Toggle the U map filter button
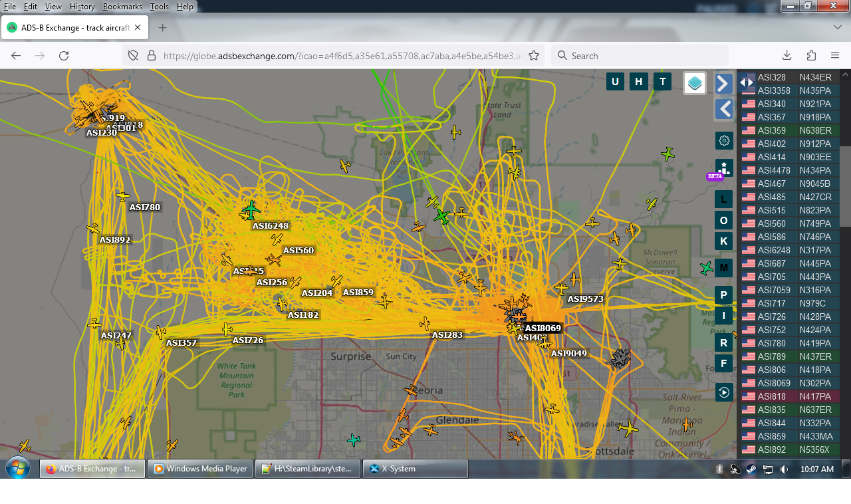The width and height of the screenshot is (851, 504). tap(615, 82)
